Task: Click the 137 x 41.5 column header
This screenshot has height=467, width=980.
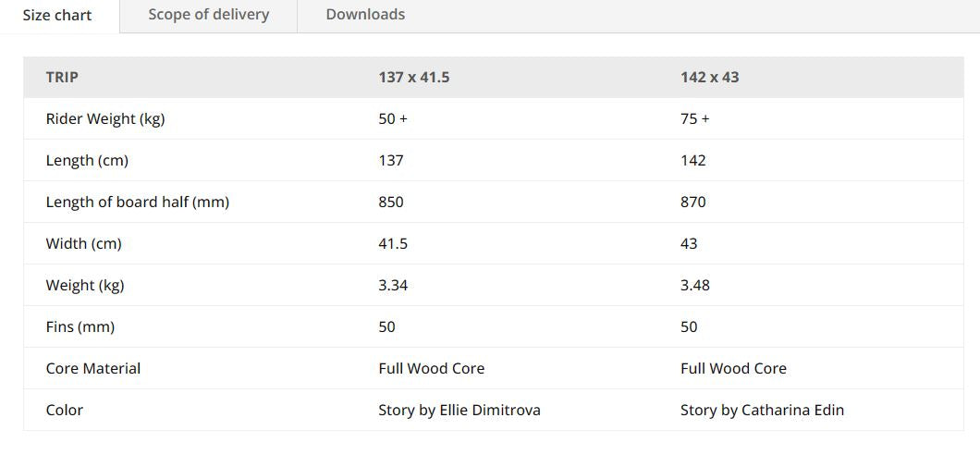Action: point(414,78)
